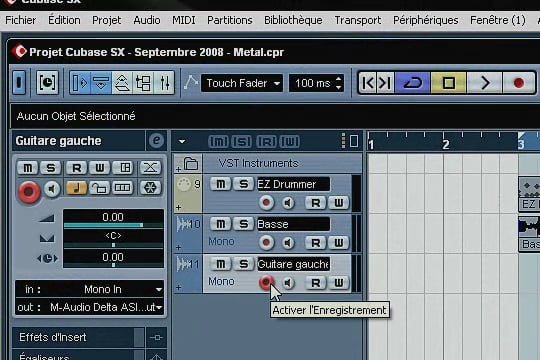The image size is (540, 360).
Task: Open the Mixer from toolbar
Action: (164, 83)
